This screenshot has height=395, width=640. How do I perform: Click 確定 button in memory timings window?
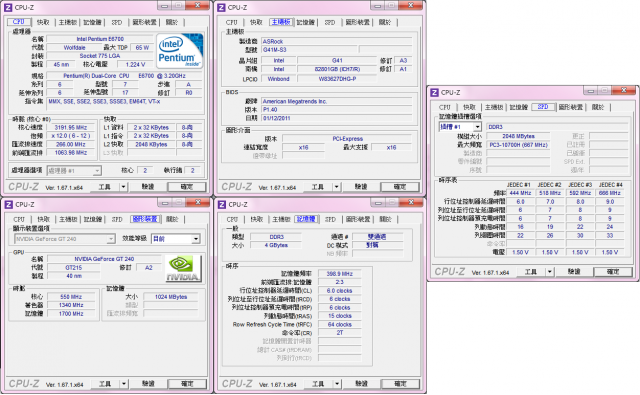(400, 384)
